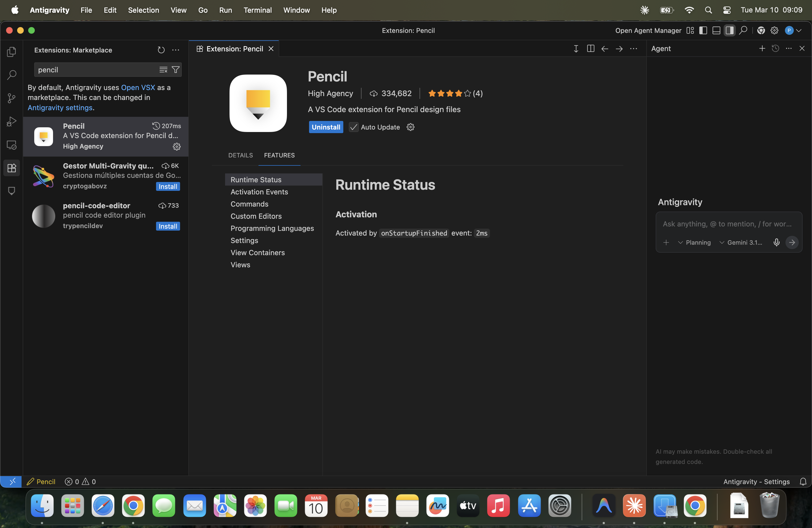Toggle the secondary side bar
The image size is (812, 528).
[730, 30]
